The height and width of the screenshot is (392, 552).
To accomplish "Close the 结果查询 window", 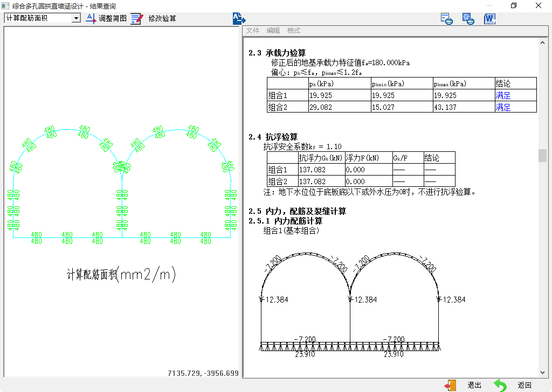I will [x=539, y=5].
